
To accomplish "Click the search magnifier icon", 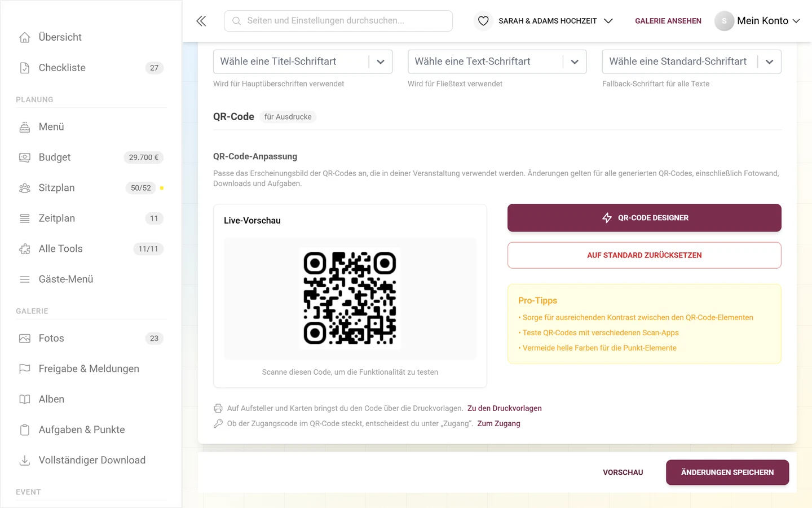I will pos(237,21).
